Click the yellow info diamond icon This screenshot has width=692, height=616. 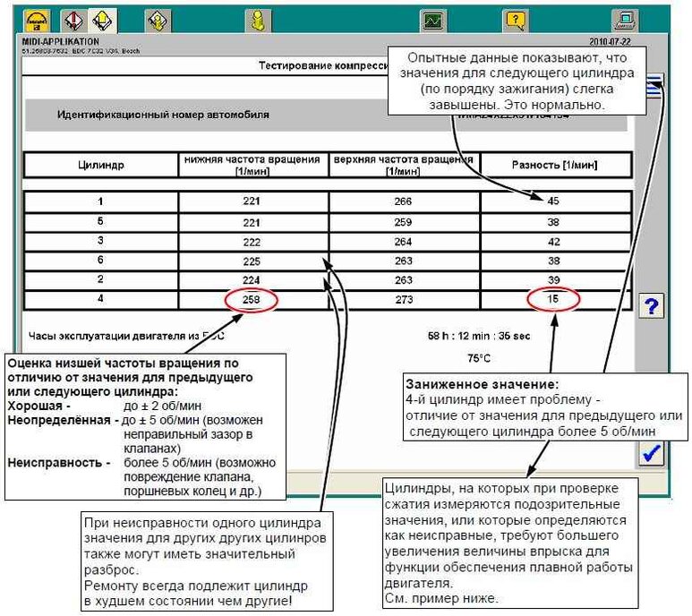point(158,19)
